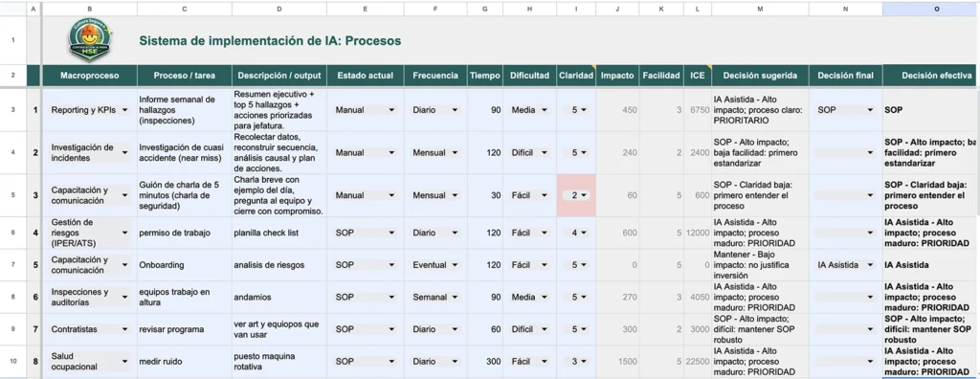Click title Sistema de implementación de IA: Procesos

(270, 40)
